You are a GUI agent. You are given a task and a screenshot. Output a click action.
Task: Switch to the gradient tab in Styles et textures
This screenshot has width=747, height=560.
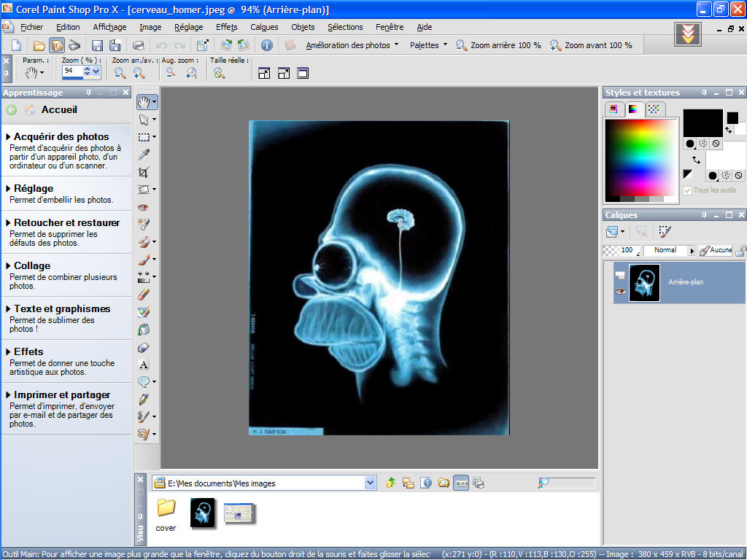pos(635,109)
